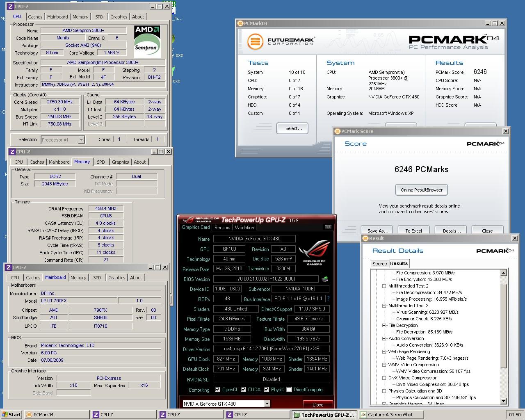
Task: Export the score with To Excel
Action: [x=413, y=230]
